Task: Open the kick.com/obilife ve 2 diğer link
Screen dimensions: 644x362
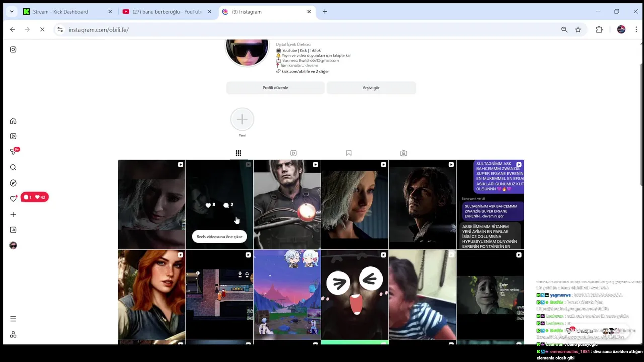Action: coord(304,71)
